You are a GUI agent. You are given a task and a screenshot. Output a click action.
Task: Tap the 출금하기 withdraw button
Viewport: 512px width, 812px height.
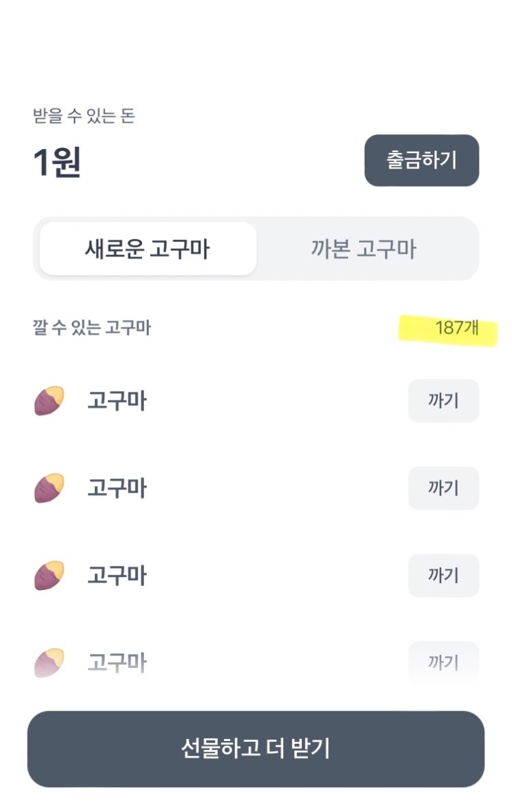(421, 160)
